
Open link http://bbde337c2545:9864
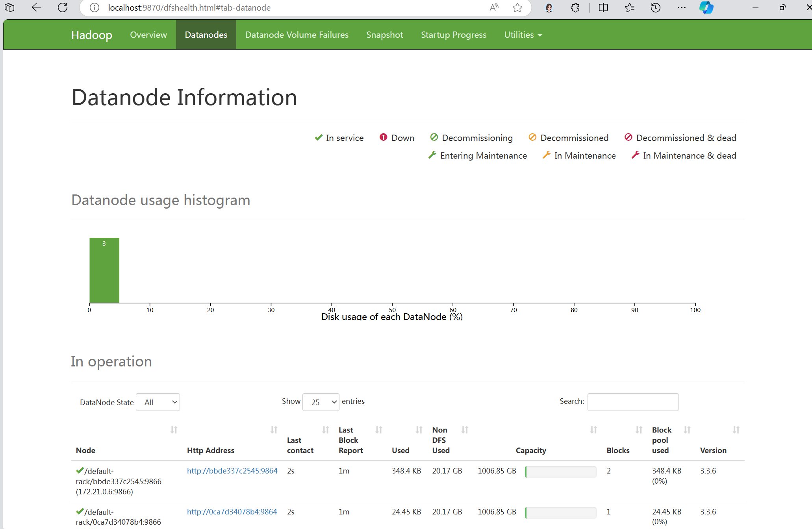point(232,471)
